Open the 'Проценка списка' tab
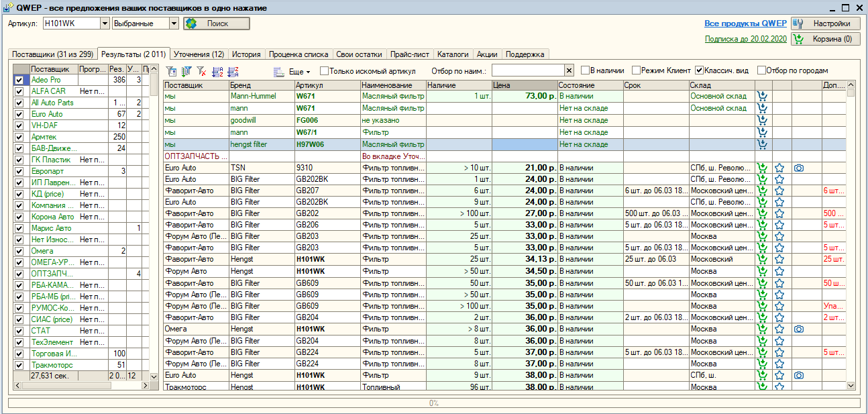868x414 pixels. tap(298, 54)
